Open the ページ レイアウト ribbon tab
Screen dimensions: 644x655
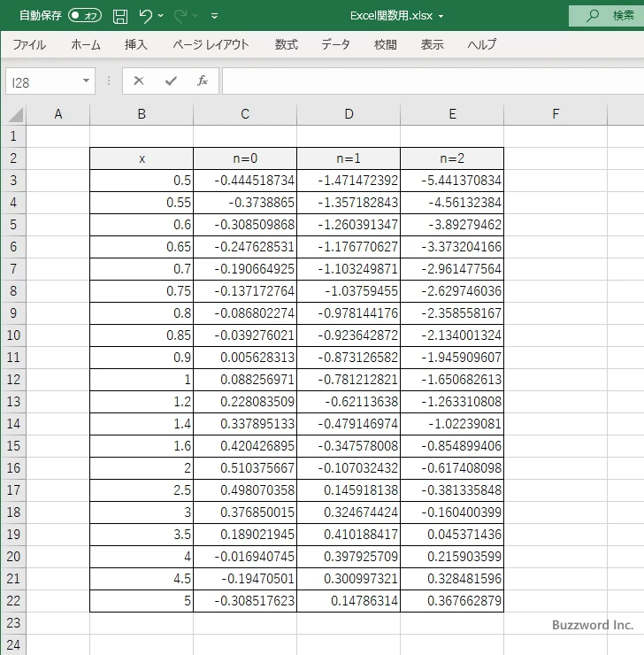click(x=211, y=44)
